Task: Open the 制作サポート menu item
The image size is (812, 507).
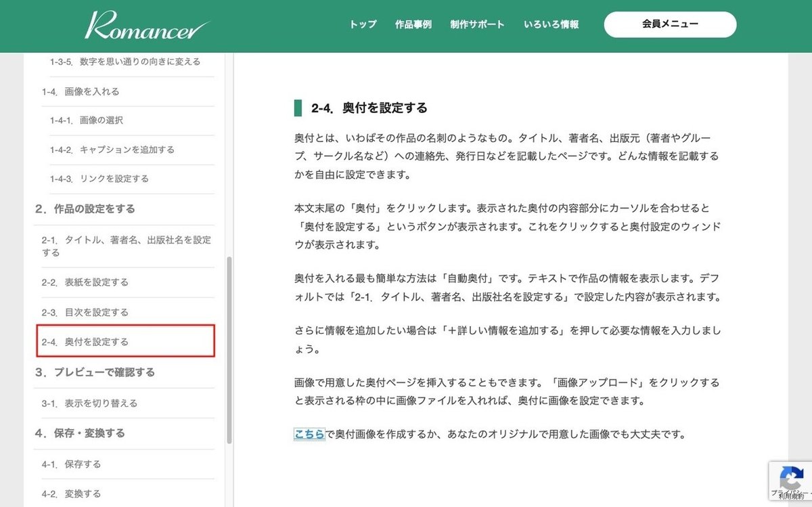Action: [x=477, y=24]
